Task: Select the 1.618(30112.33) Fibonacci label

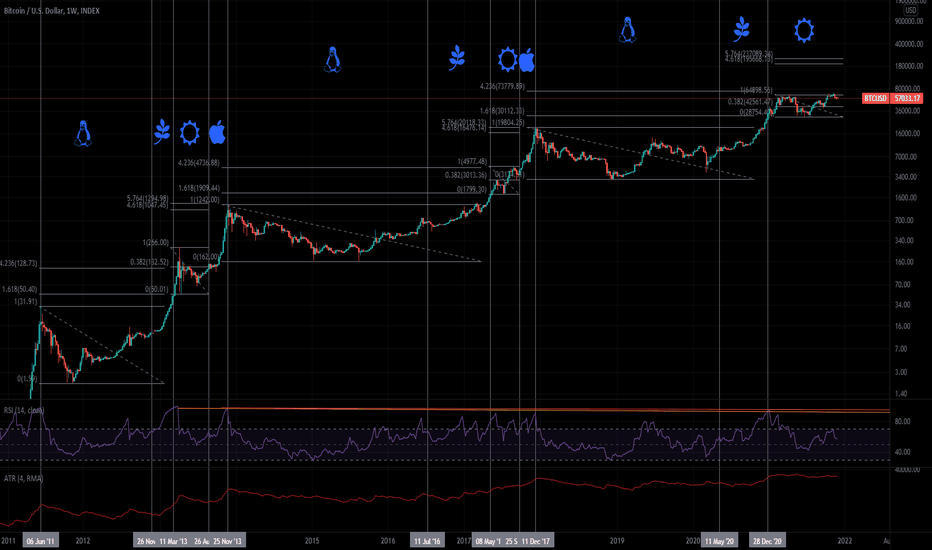Action: click(x=502, y=111)
